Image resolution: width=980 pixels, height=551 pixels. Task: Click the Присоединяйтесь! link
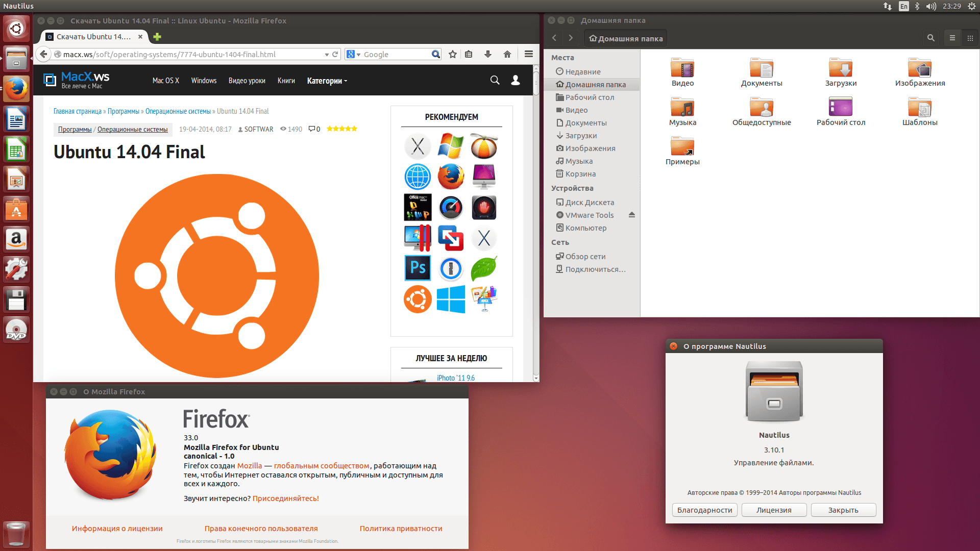(285, 498)
